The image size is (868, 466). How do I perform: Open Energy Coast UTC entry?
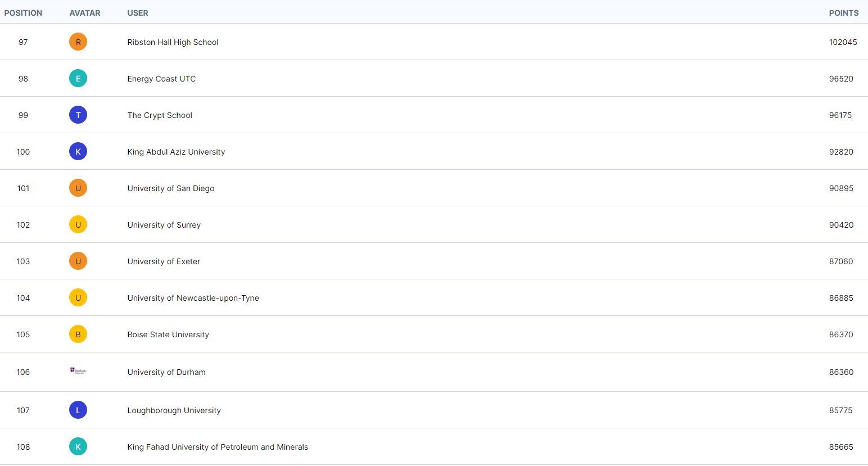[161, 79]
